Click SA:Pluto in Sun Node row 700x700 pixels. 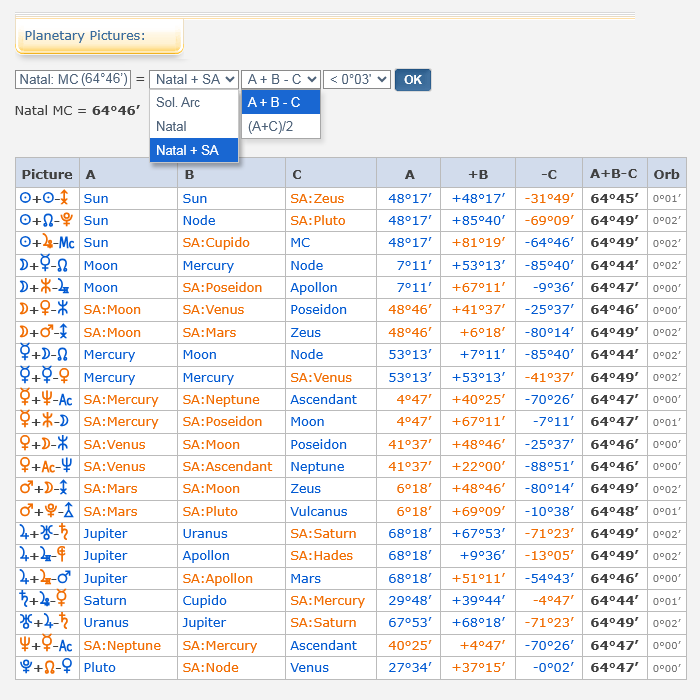click(x=318, y=220)
